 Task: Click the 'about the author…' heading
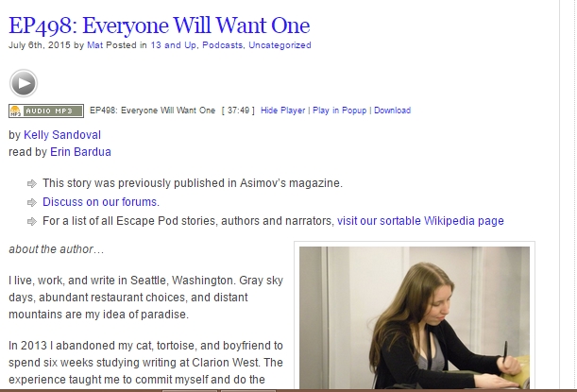tap(57, 249)
